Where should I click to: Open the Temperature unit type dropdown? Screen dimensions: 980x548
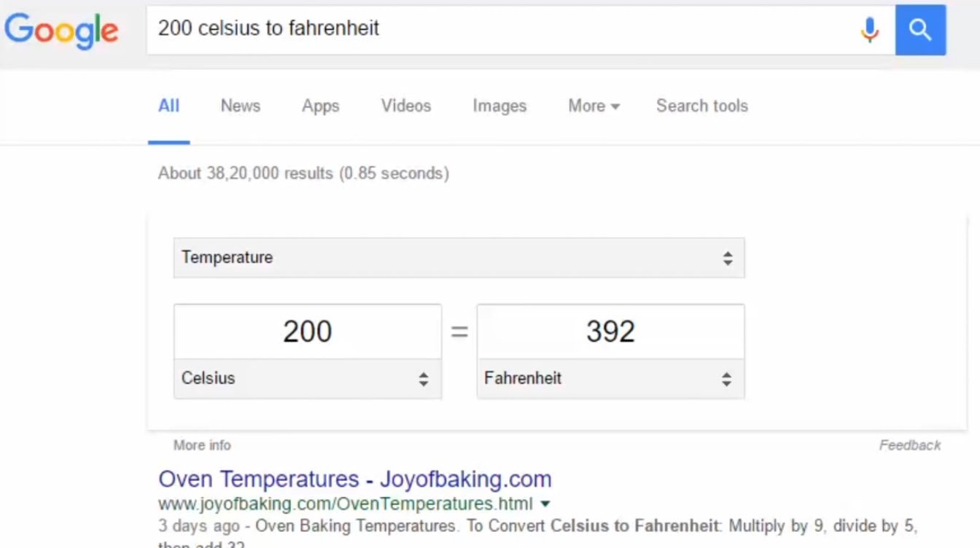click(459, 258)
